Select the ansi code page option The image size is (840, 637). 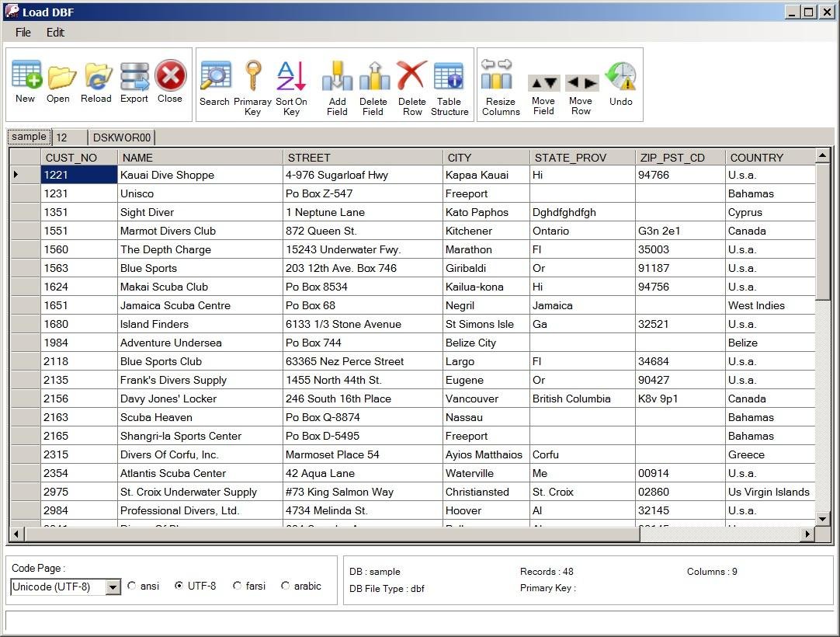pos(132,586)
